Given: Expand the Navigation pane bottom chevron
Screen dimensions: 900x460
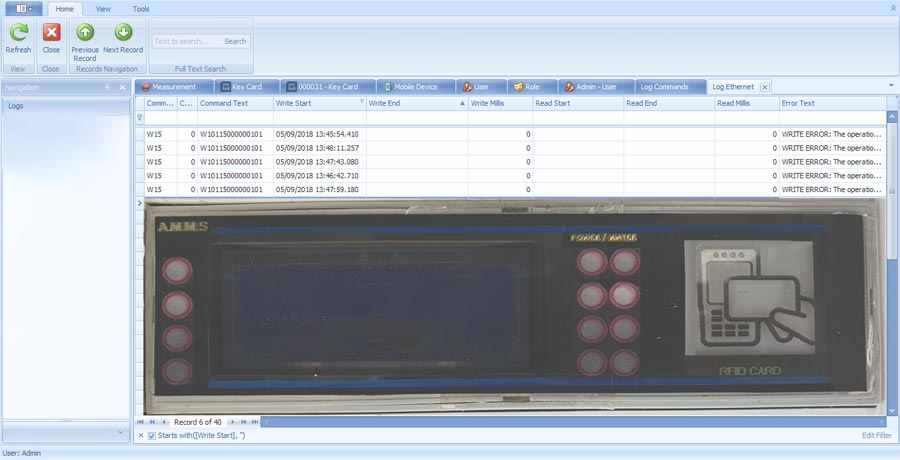Looking at the screenshot, I should pos(120,432).
